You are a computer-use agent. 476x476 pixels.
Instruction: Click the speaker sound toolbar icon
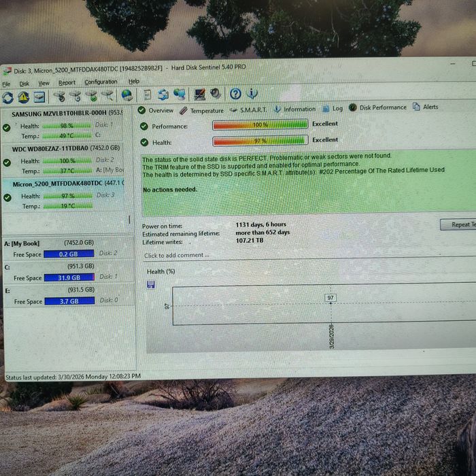216,94
